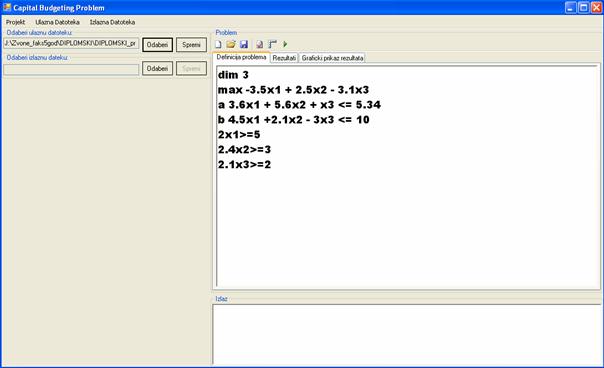The width and height of the screenshot is (604, 368).
Task: Switch to the Definicija problema tab
Action: point(241,57)
